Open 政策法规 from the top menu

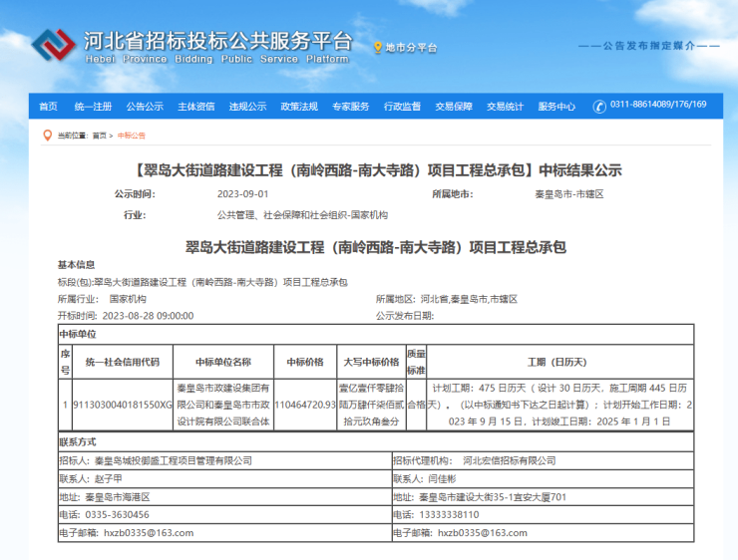click(299, 107)
